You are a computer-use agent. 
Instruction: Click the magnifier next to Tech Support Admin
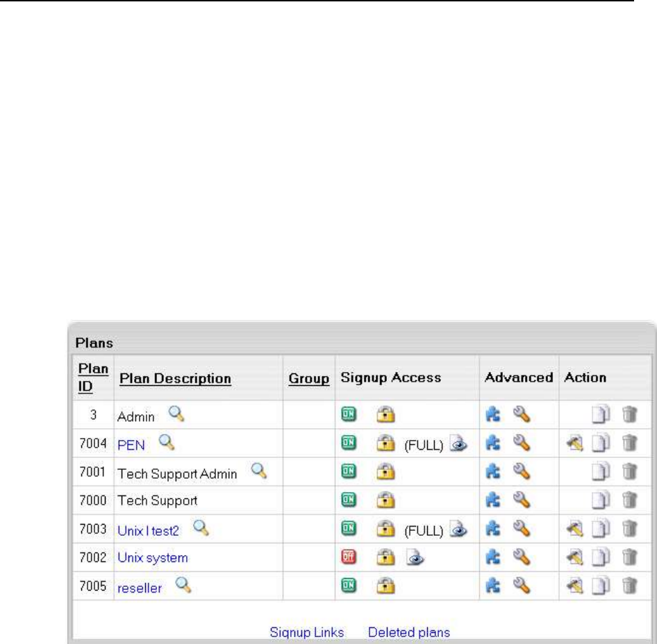(x=259, y=471)
